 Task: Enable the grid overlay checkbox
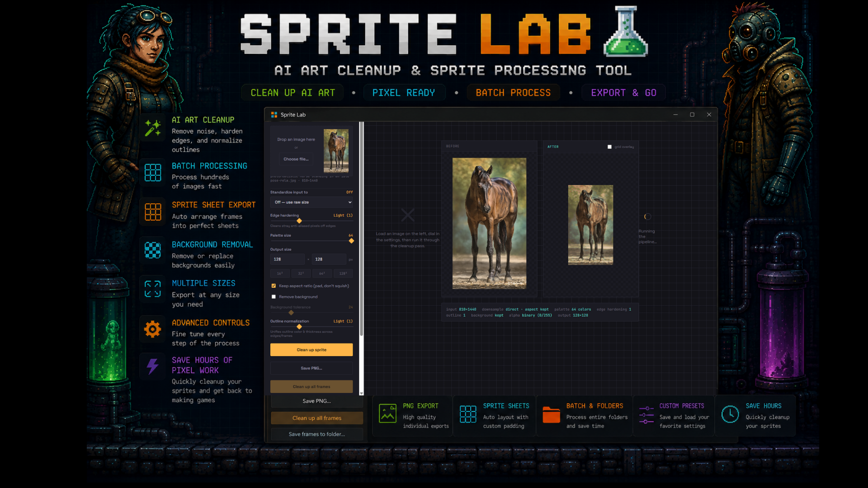(x=609, y=147)
